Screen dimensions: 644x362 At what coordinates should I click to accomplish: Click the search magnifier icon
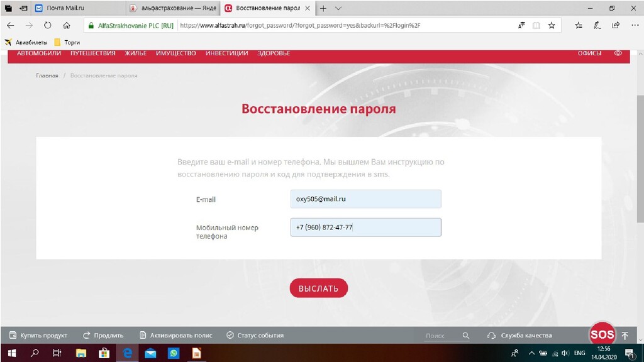[466, 336]
